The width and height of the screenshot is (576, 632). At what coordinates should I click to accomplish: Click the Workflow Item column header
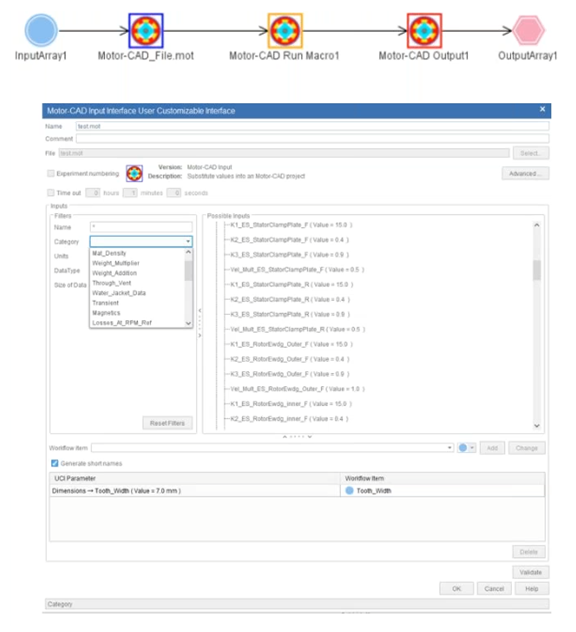443,478
